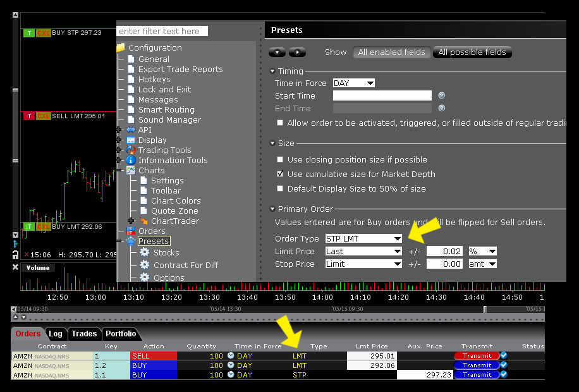
Task: Go to next preset page with the forward arrow
Action: (297, 52)
